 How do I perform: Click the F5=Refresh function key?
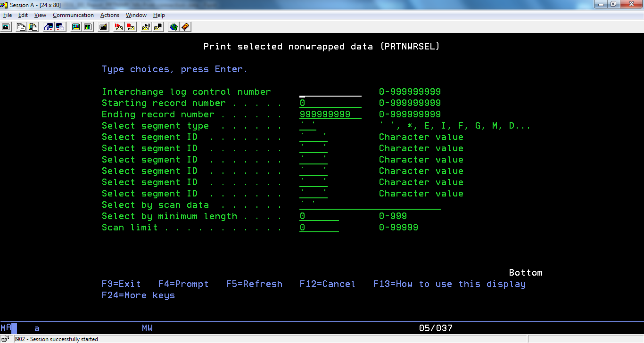point(254,284)
